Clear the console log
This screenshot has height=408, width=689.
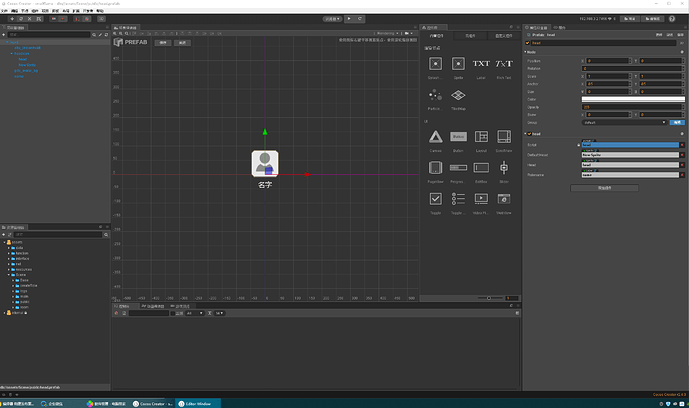(x=116, y=313)
